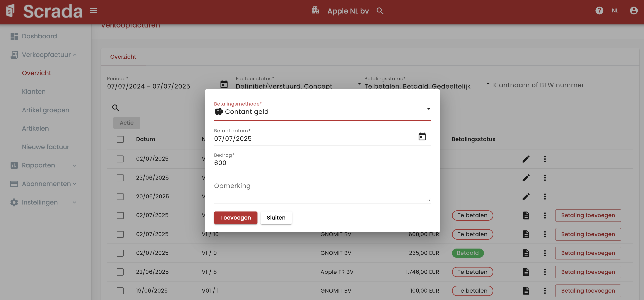Click the pencil edit icon for 23/06/2025 invoice
This screenshot has width=644, height=300.
point(526,178)
